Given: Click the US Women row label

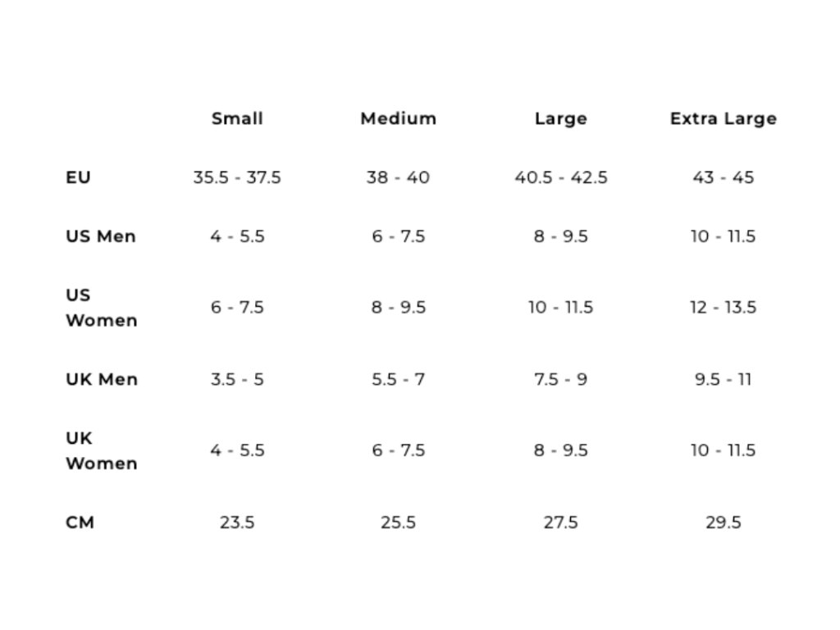Looking at the screenshot, I should [x=101, y=308].
